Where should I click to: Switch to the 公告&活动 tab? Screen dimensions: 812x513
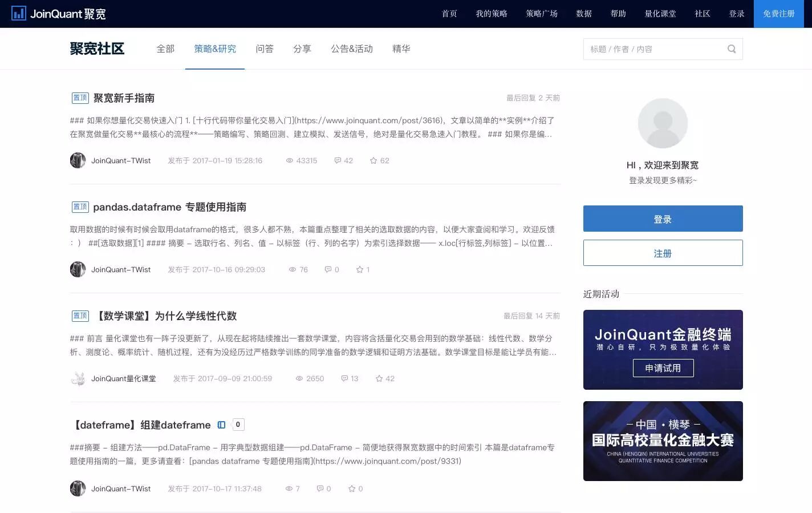point(352,49)
